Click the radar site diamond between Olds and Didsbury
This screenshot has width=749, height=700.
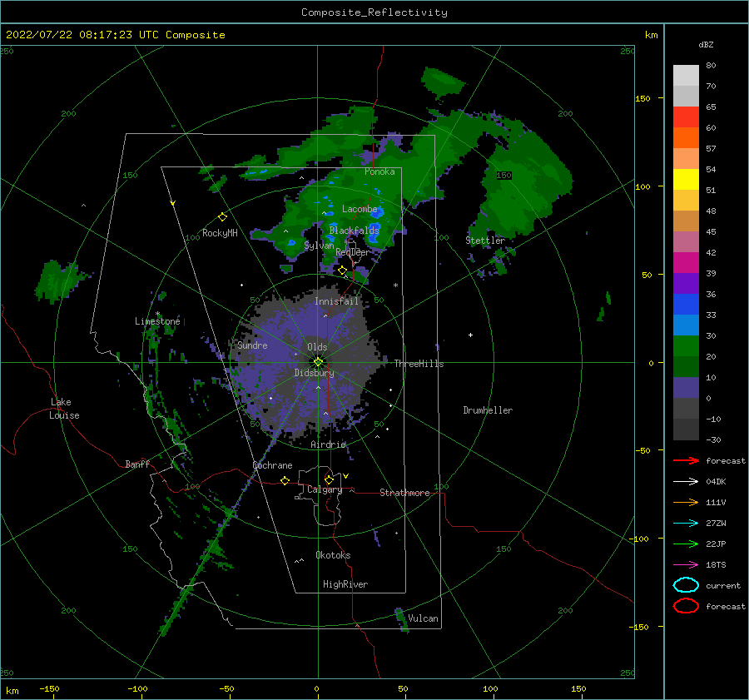click(318, 362)
